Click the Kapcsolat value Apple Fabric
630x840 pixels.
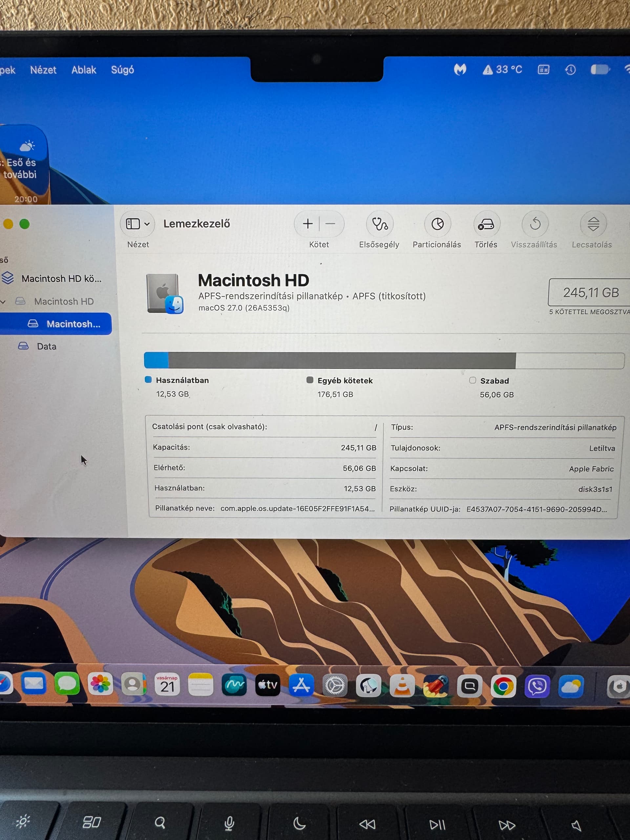point(591,469)
